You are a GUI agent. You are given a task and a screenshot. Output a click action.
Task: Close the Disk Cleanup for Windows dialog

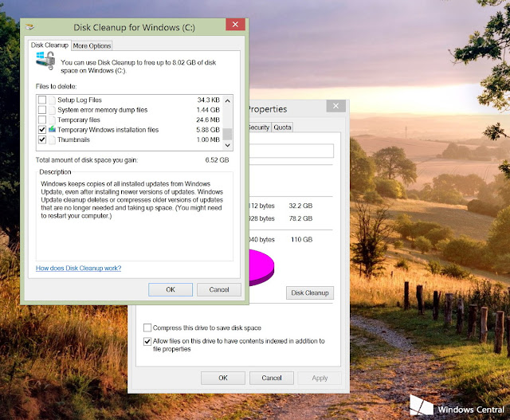pyautogui.click(x=236, y=25)
